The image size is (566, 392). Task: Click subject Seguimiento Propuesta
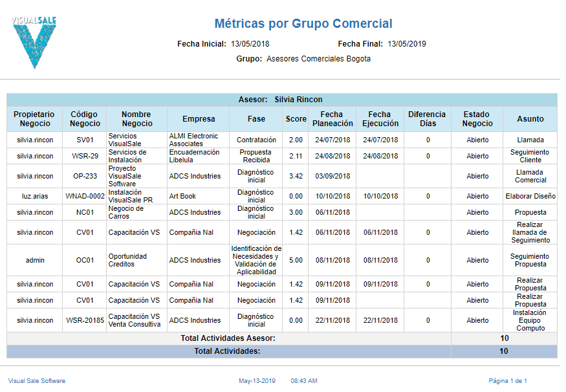530,260
